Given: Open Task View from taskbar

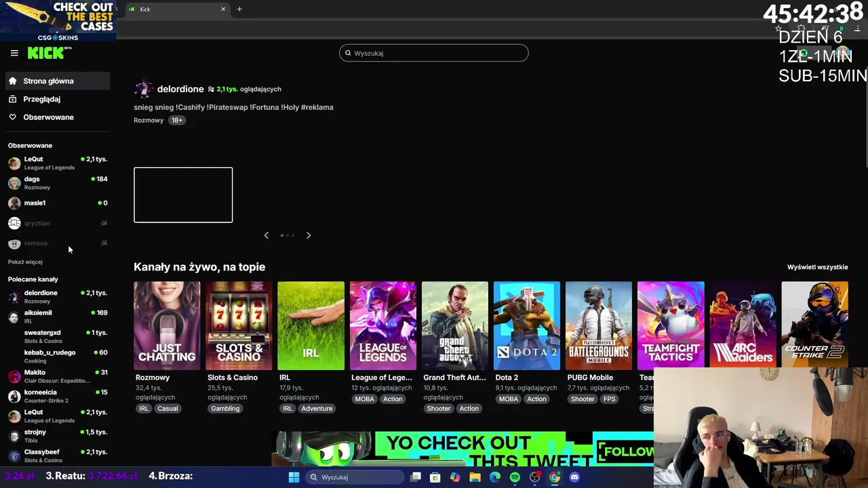Looking at the screenshot, I should (x=416, y=477).
